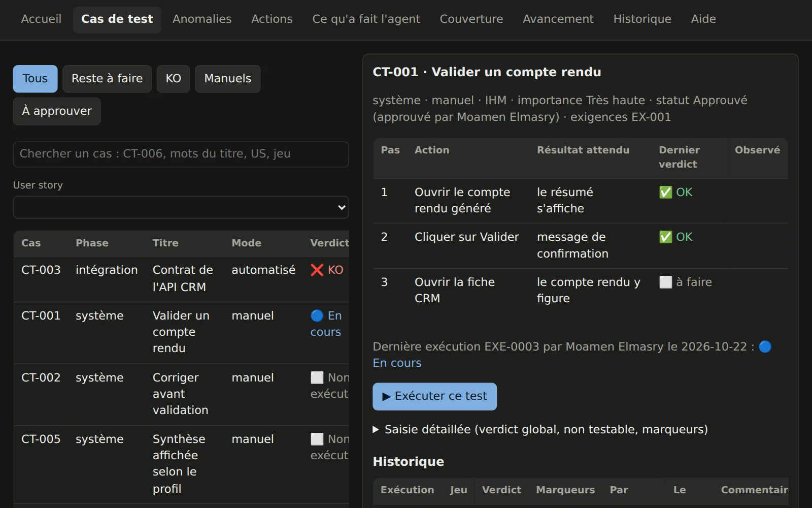Click the Marqueurs header in Historique table
812x508 pixels.
(x=565, y=490)
